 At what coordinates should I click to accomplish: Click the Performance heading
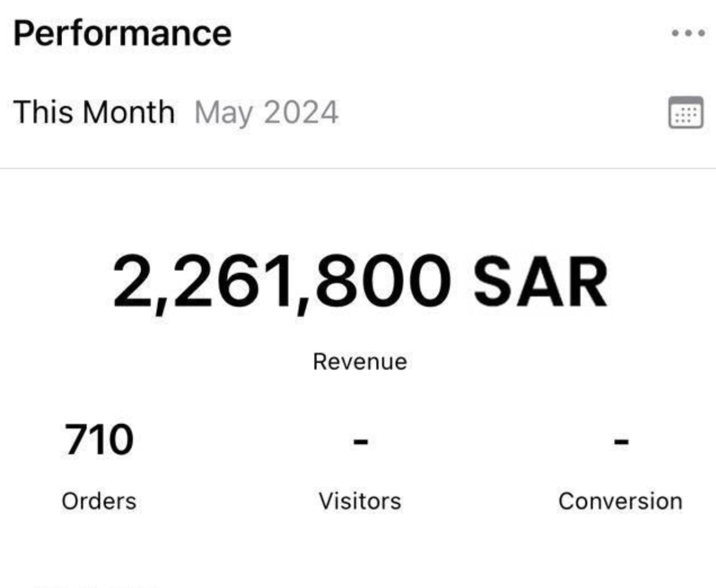pyautogui.click(x=122, y=34)
